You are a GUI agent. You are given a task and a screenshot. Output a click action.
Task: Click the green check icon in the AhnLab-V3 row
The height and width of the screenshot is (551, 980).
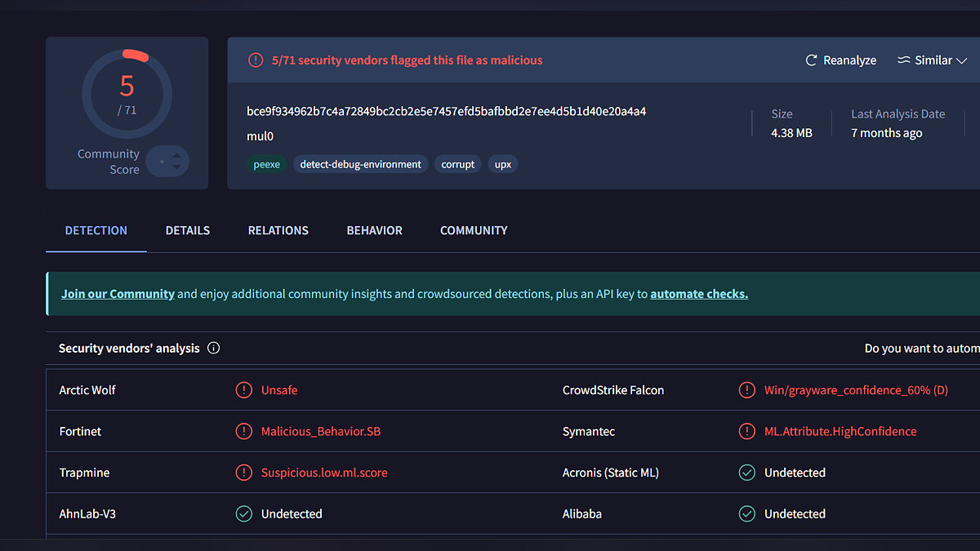coord(243,513)
